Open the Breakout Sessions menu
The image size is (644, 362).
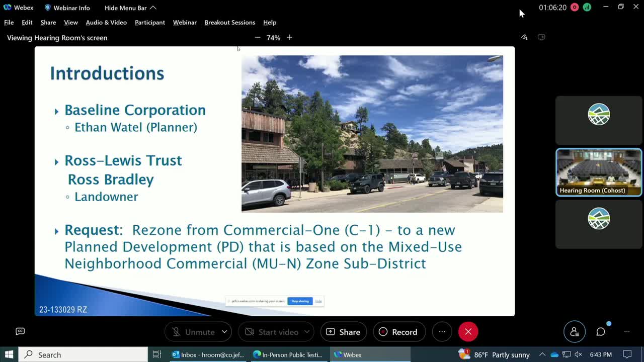pyautogui.click(x=230, y=23)
